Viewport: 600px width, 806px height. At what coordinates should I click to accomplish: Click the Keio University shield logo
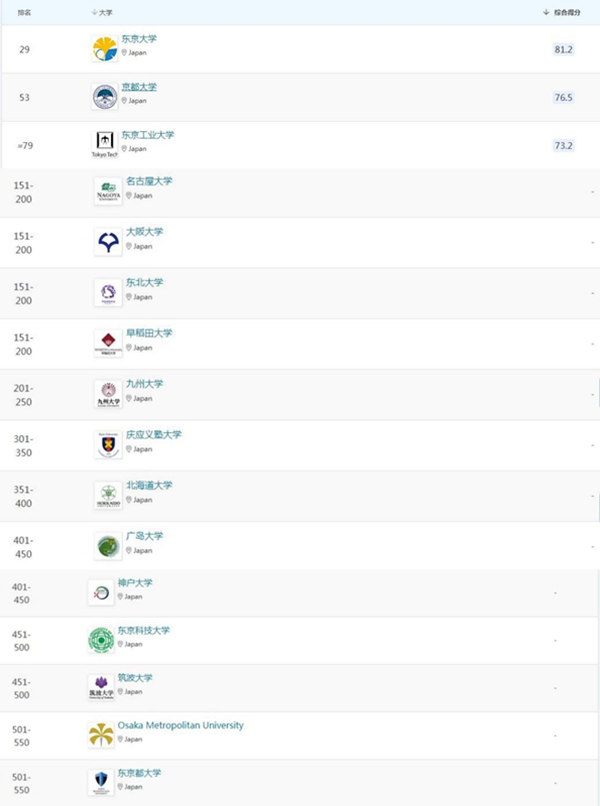pos(108,445)
